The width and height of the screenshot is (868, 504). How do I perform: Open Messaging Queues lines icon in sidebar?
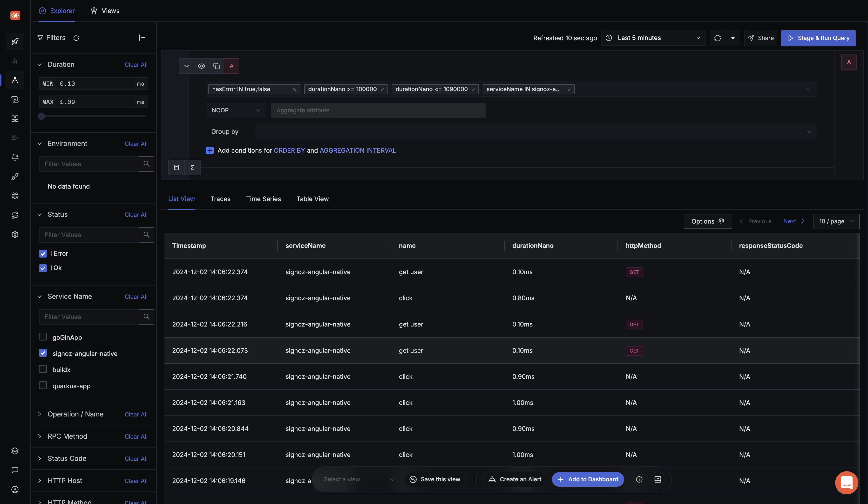[x=15, y=138]
